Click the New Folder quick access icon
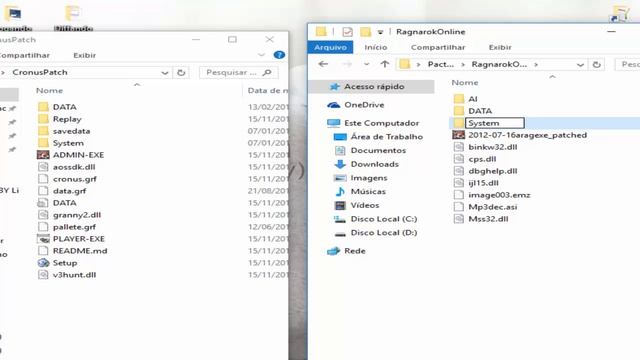The height and width of the screenshot is (360, 640). coord(365,32)
